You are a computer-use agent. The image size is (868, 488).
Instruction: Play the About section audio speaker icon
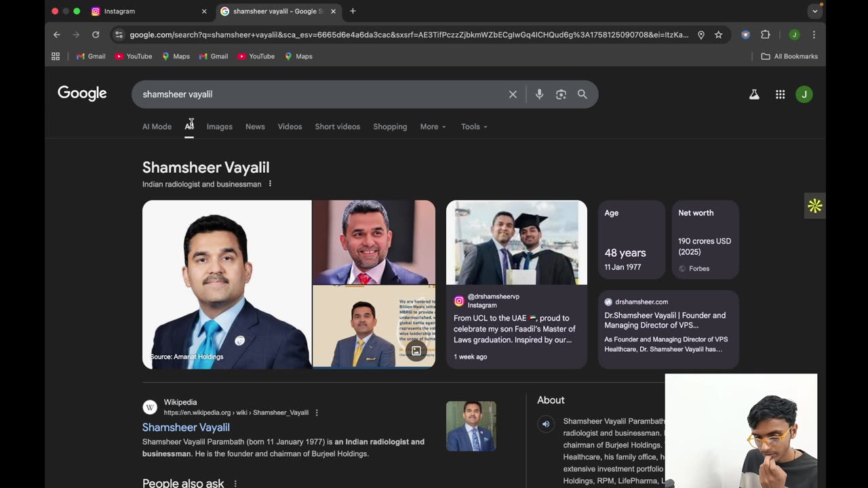pyautogui.click(x=546, y=424)
